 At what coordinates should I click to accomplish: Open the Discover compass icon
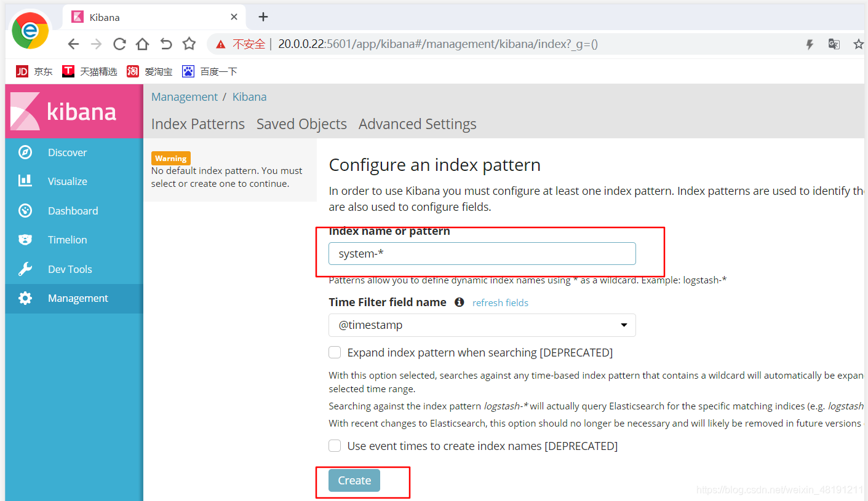pos(25,152)
